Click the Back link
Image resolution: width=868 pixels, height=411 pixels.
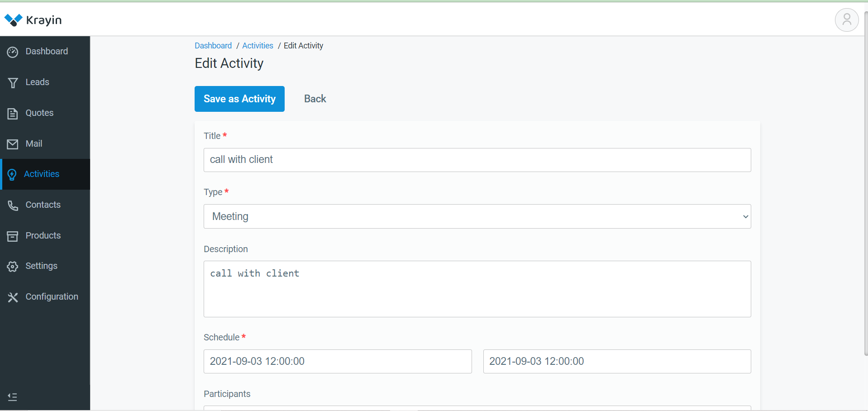[x=315, y=99]
